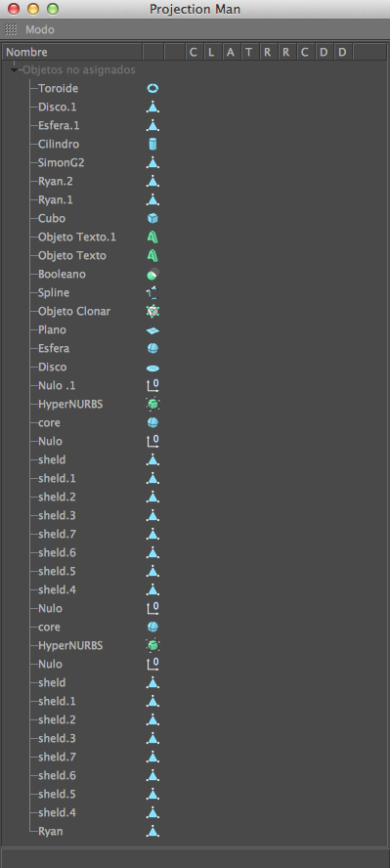Screen dimensions: 390x868
Task: Click the Toroide torus icon
Action: (153, 88)
